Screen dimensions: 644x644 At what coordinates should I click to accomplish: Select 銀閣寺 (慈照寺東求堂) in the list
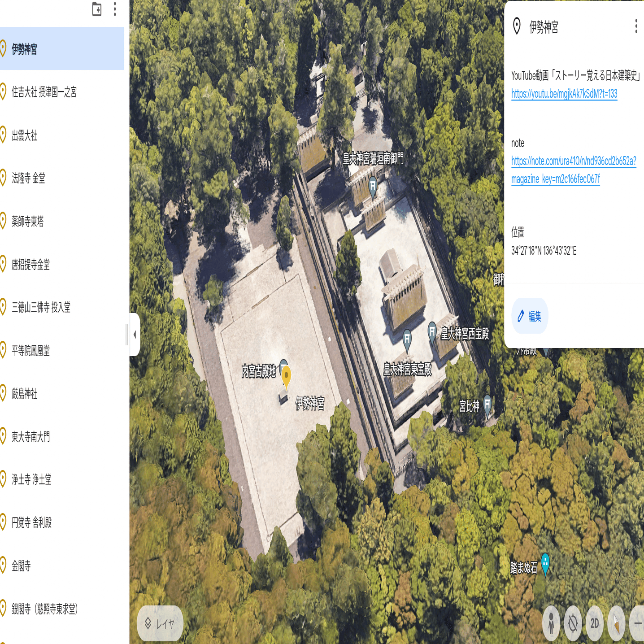point(62,609)
